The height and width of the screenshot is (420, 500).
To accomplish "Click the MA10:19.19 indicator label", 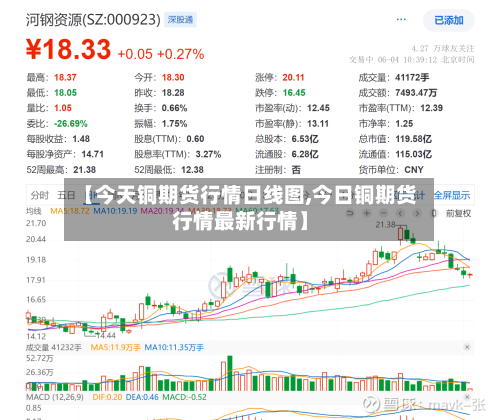I will [x=115, y=211].
